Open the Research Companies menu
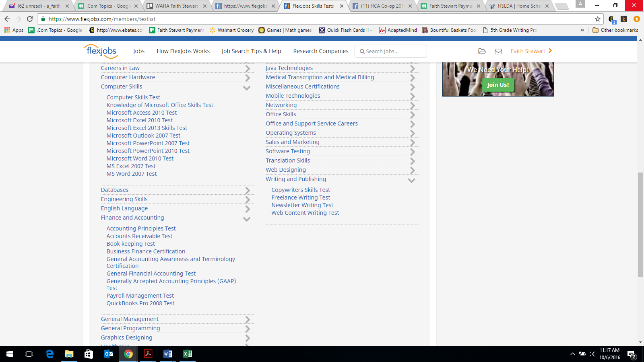This screenshot has height=362, width=644. [x=321, y=51]
